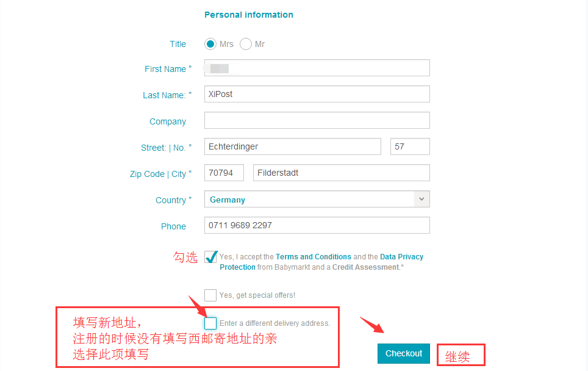Enable the get special offers checkbox
The width and height of the screenshot is (588, 371).
coord(210,295)
